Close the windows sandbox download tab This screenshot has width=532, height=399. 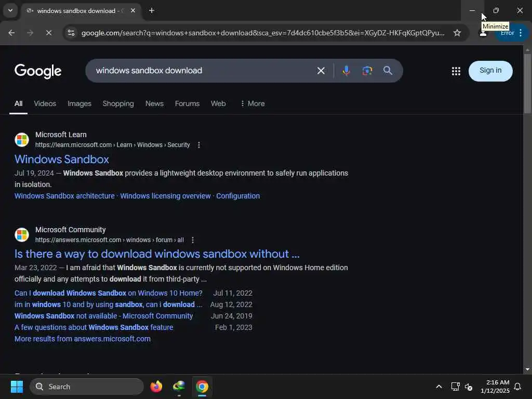click(x=133, y=10)
